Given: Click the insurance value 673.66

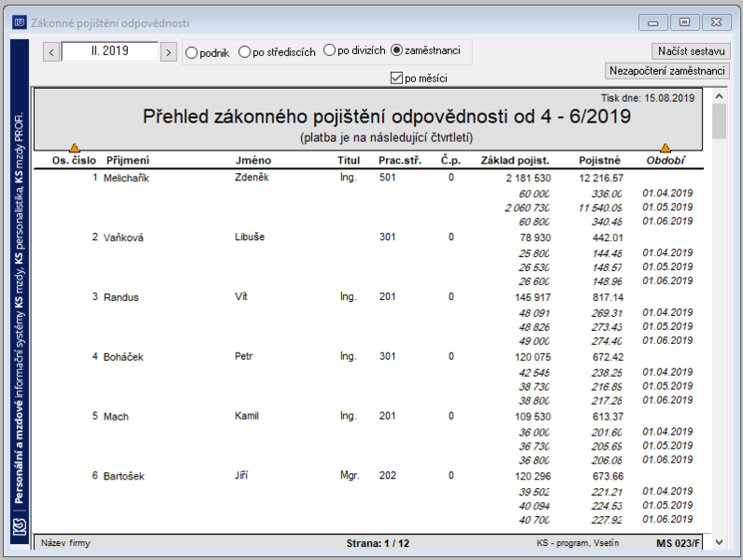Looking at the screenshot, I should pyautogui.click(x=607, y=476).
